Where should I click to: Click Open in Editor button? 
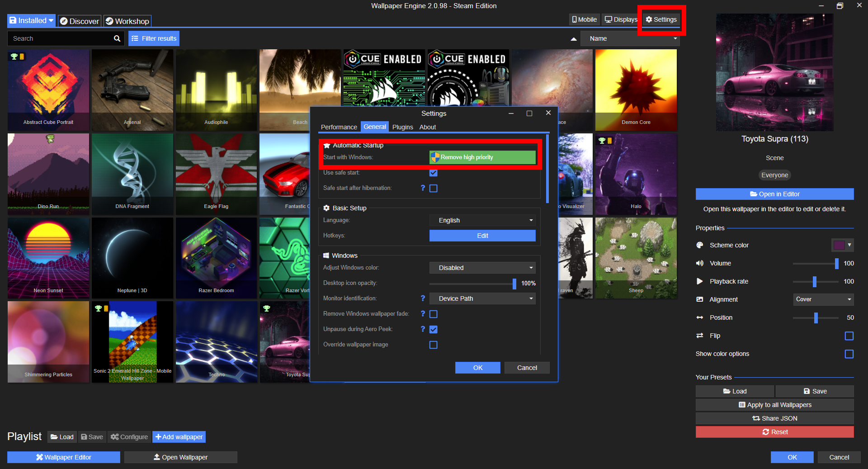[775, 194]
